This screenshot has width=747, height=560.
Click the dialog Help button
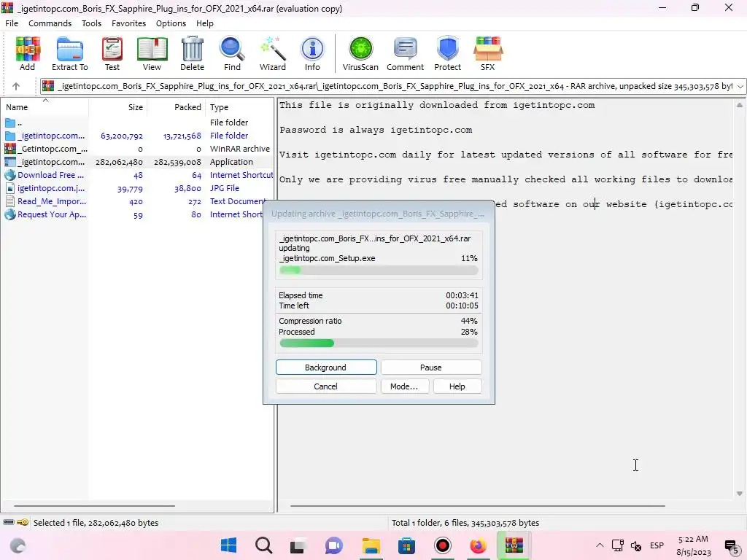click(x=457, y=386)
